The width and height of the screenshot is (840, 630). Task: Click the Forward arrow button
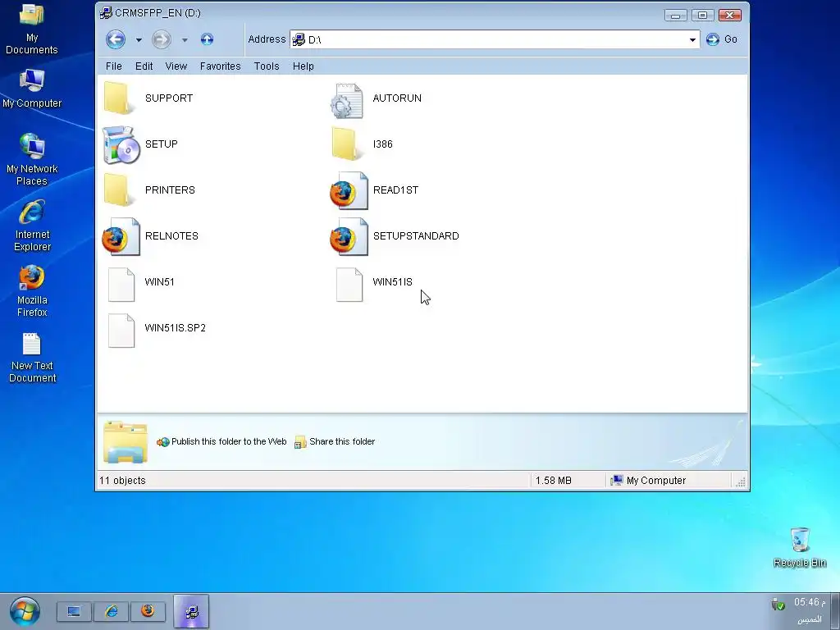click(x=162, y=39)
